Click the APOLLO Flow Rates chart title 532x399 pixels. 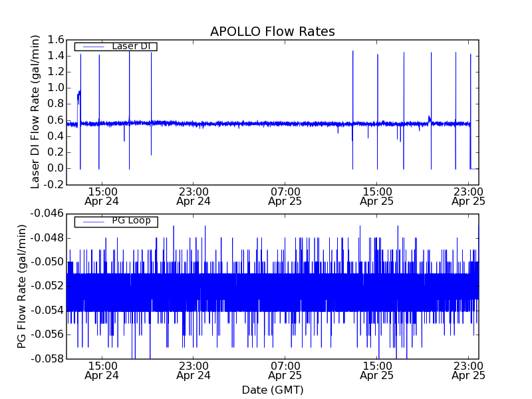(272, 32)
